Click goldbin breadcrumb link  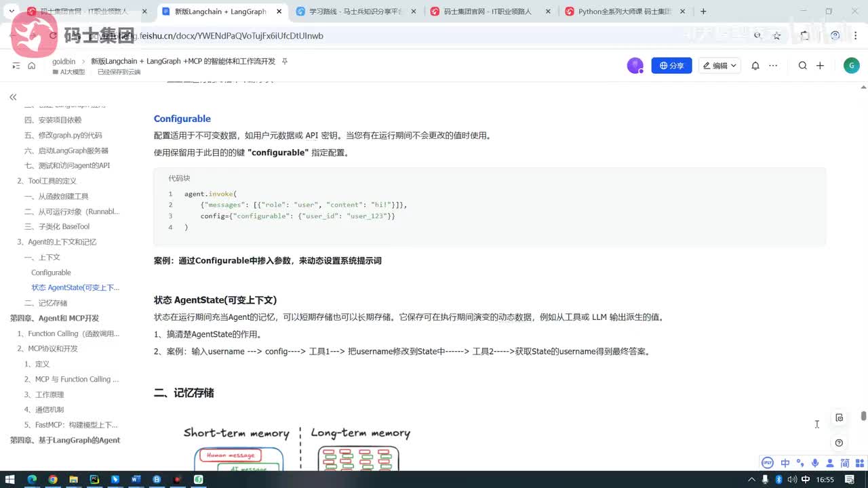64,61
